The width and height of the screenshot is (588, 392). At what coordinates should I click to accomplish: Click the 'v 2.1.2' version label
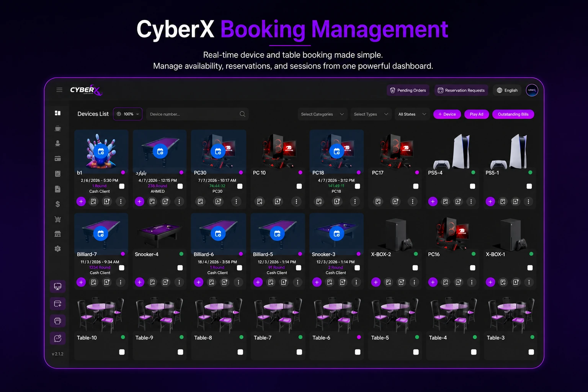[58, 354]
